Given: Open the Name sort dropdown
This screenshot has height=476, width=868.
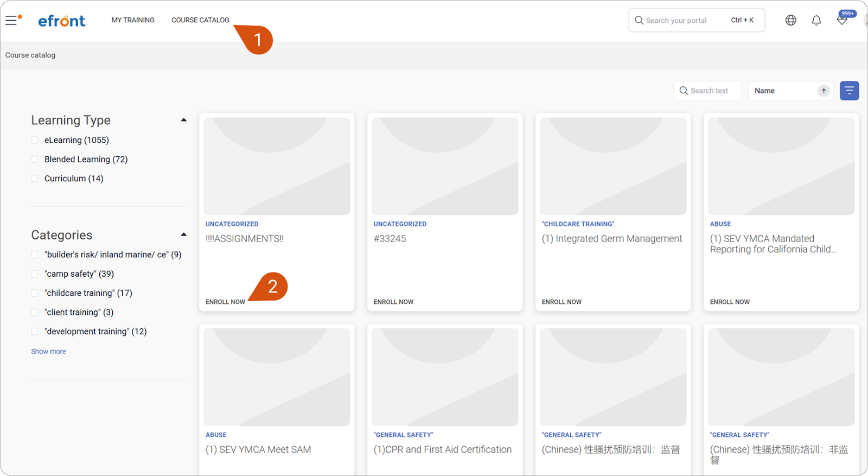Looking at the screenshot, I should click(790, 91).
